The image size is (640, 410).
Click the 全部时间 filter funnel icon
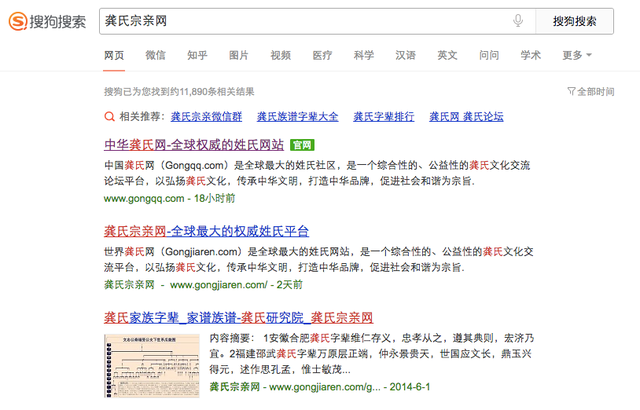coord(571,91)
